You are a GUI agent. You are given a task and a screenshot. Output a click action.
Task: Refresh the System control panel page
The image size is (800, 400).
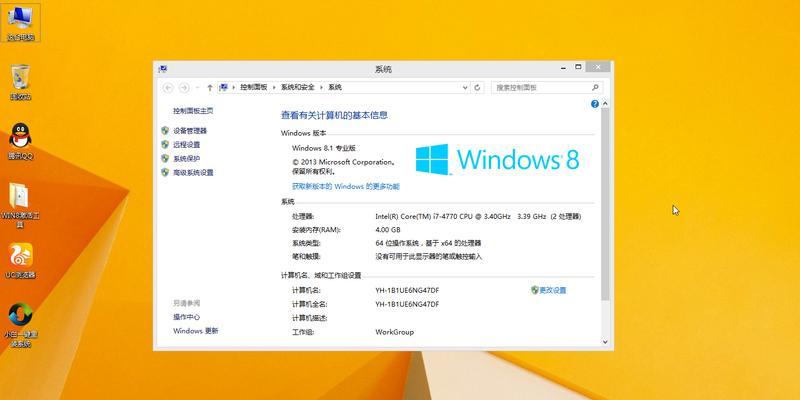tap(477, 88)
